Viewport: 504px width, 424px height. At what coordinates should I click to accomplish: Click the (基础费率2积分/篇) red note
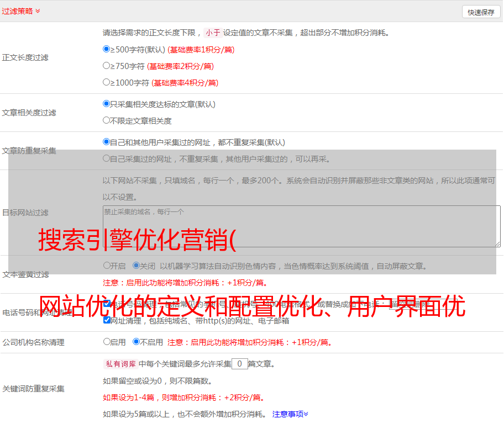(180, 66)
